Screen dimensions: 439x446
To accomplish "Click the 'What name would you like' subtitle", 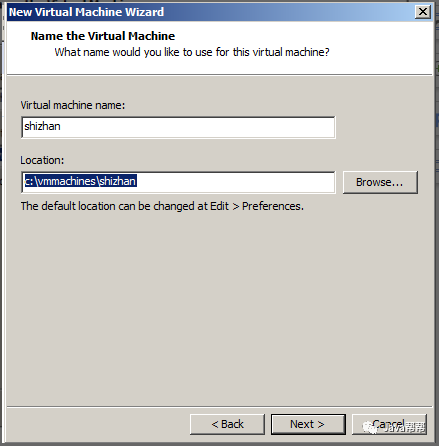I will coord(192,52).
